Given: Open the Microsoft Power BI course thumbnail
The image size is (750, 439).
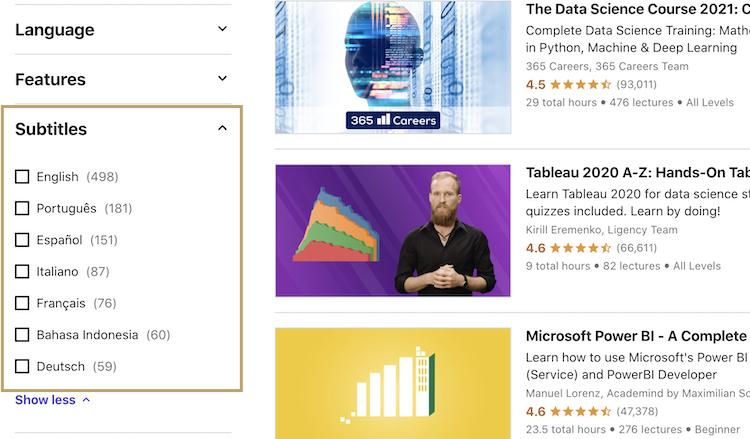Looking at the screenshot, I should click(x=393, y=383).
